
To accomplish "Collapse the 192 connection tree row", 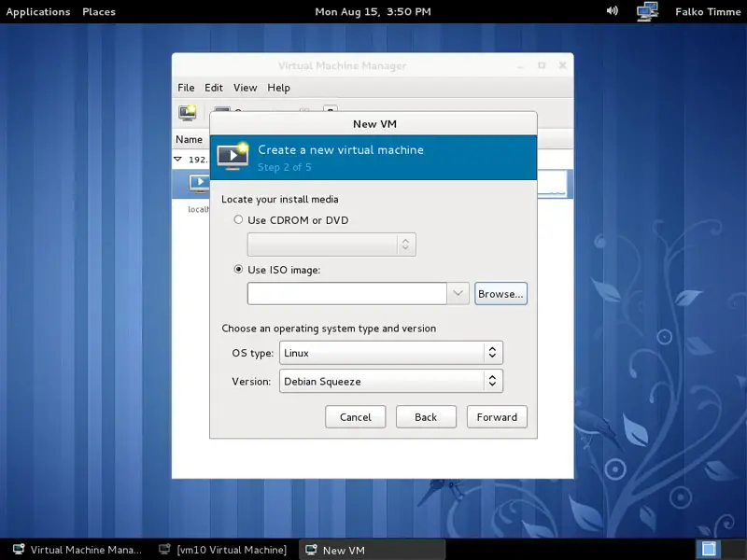I will [178, 160].
